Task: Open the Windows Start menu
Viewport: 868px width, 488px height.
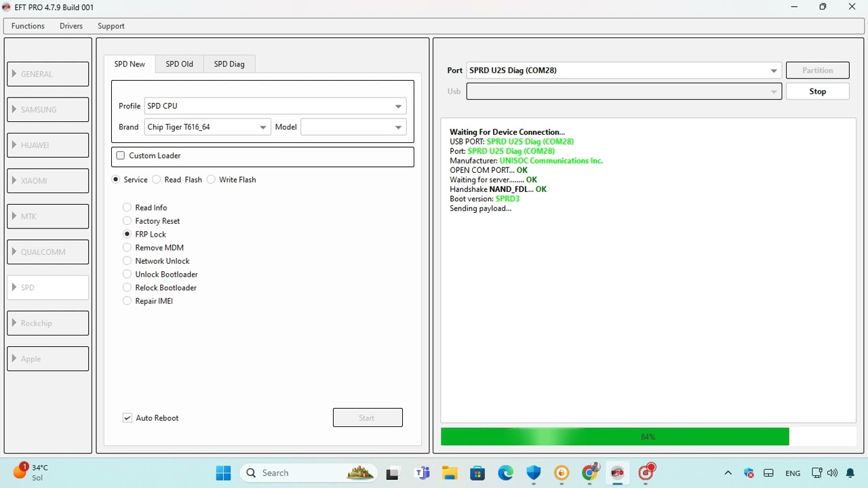Action: 223,473
